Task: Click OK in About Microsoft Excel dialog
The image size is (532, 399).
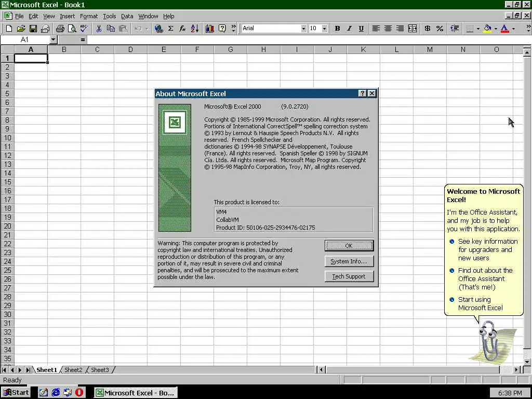Action: [x=349, y=246]
